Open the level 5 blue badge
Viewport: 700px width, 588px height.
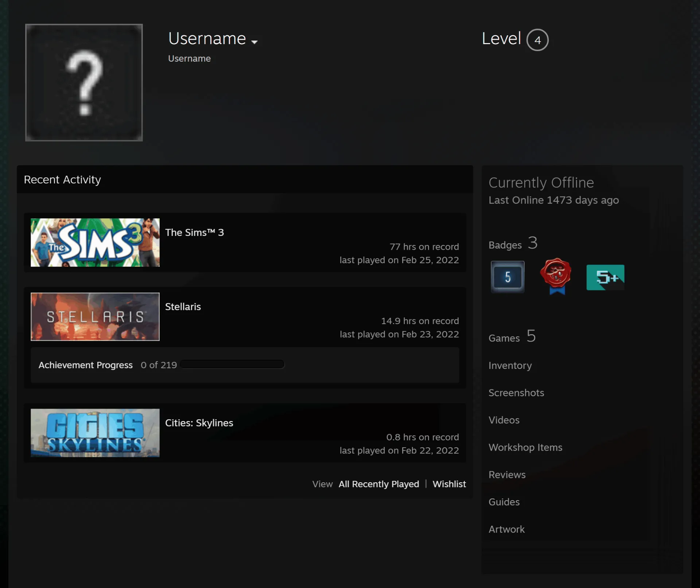[x=507, y=277]
